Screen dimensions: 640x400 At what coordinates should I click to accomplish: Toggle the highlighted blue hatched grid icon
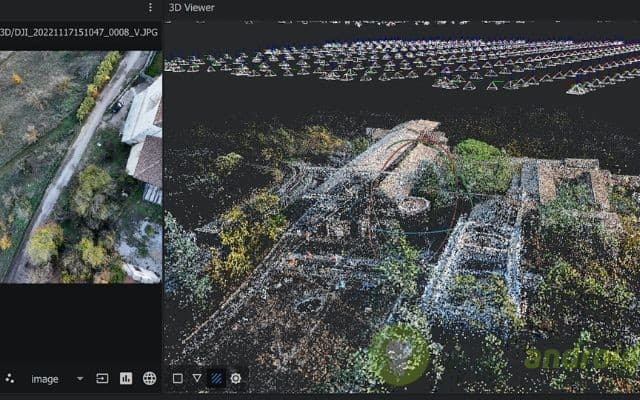click(x=216, y=379)
